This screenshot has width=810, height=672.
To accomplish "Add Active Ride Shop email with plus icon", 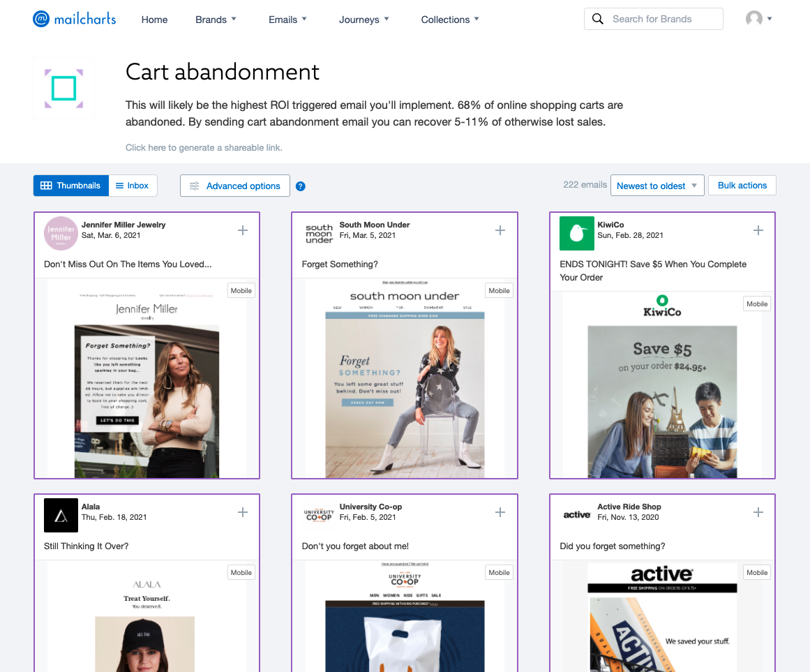I will [x=758, y=512].
